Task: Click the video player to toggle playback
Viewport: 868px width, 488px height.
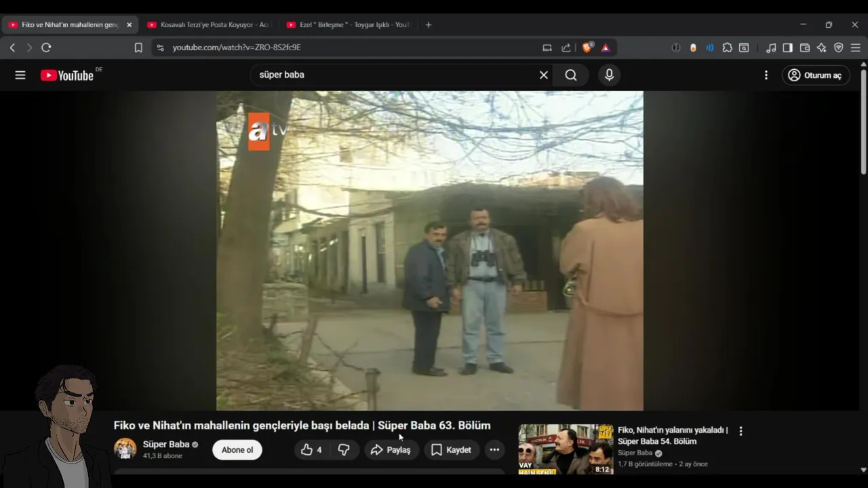Action: (x=430, y=251)
